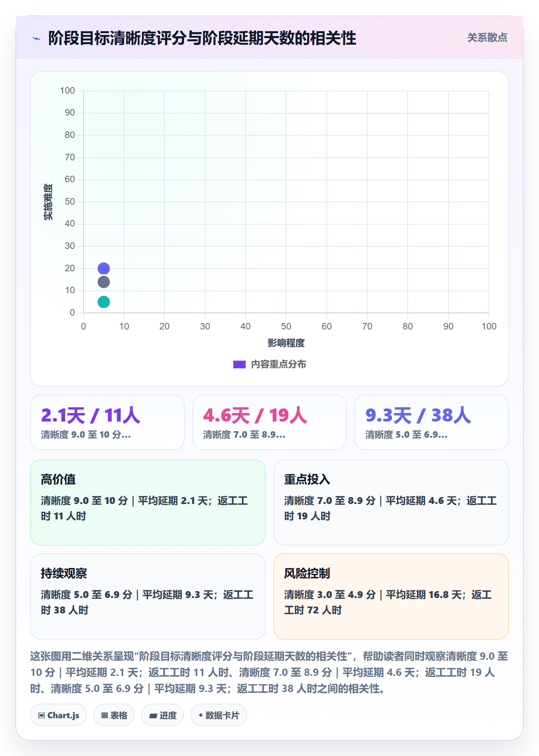The image size is (539, 756).
Task: Click the x-axis tick label 50
Action: pyautogui.click(x=286, y=326)
